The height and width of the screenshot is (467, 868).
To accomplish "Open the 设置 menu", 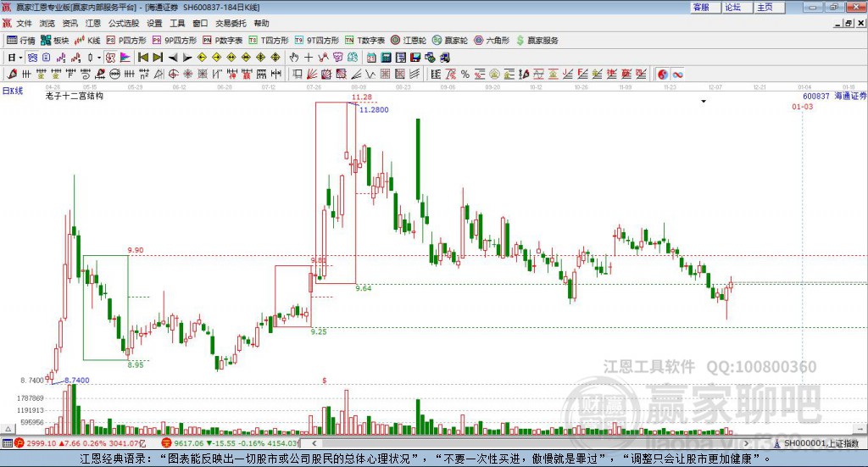I will point(154,23).
